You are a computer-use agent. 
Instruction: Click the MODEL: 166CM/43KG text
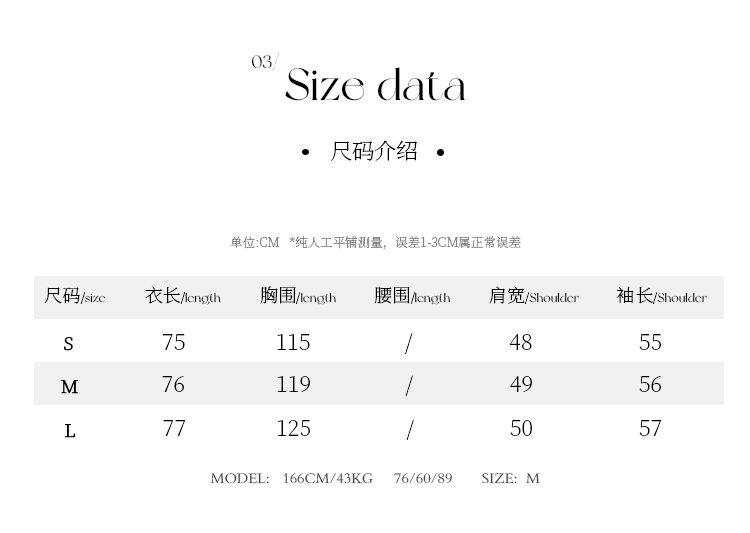(x=291, y=479)
